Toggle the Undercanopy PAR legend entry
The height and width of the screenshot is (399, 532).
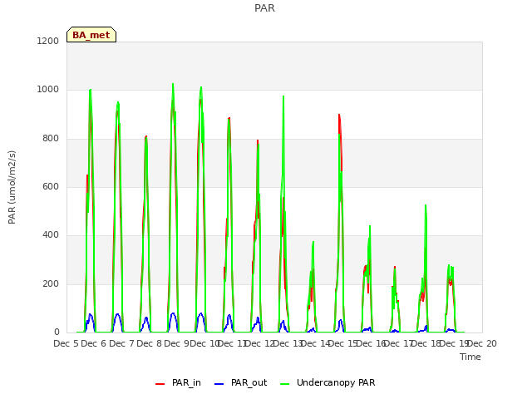coord(328,383)
